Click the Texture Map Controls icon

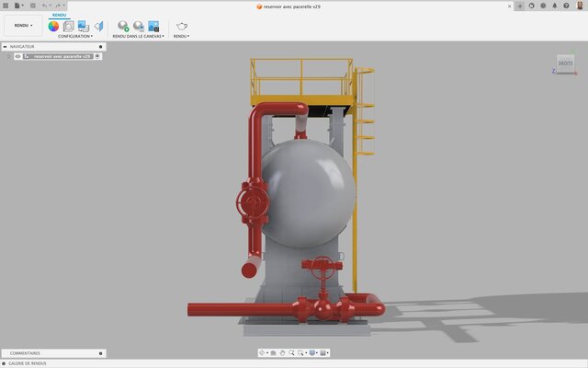point(97,27)
